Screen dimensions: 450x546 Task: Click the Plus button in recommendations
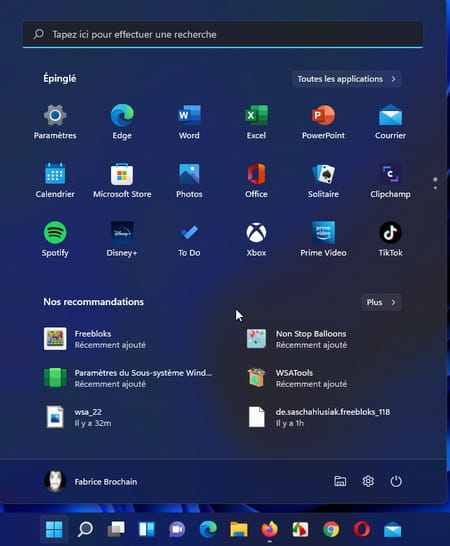click(381, 302)
